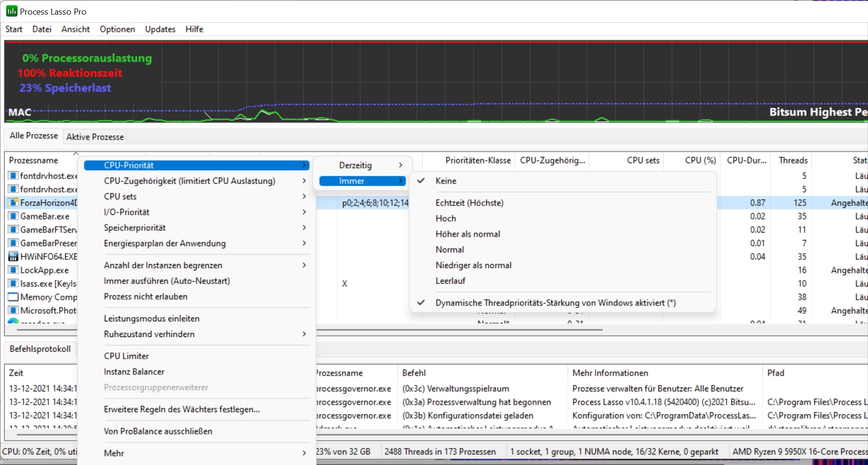Click the GameBar.exe process icon
Screen dimensions: 868x465
click(x=13, y=216)
